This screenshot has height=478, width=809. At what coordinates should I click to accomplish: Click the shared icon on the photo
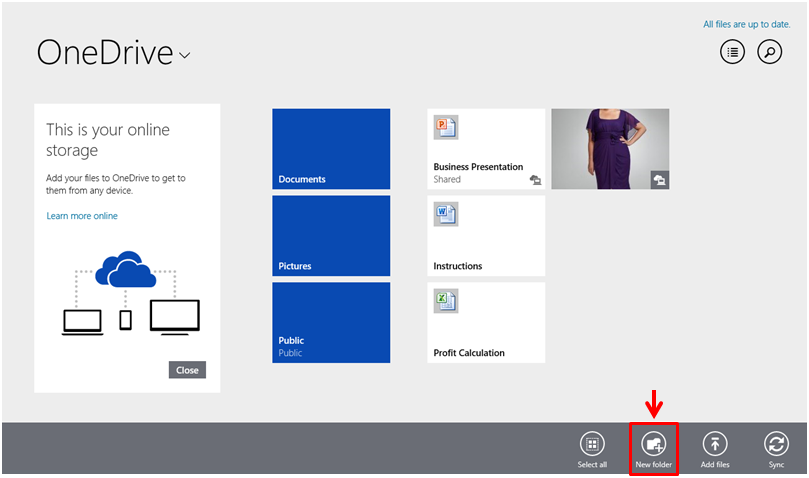pos(659,180)
